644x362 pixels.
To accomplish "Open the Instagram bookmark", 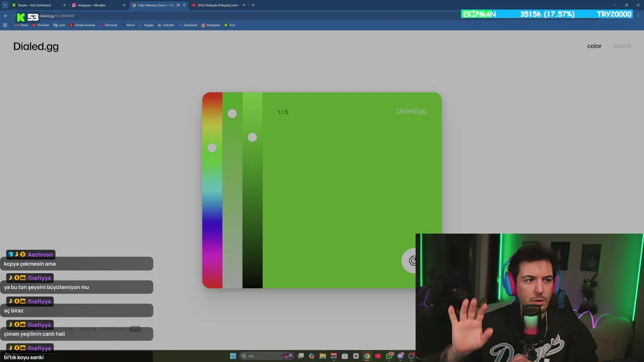I will pos(211,25).
